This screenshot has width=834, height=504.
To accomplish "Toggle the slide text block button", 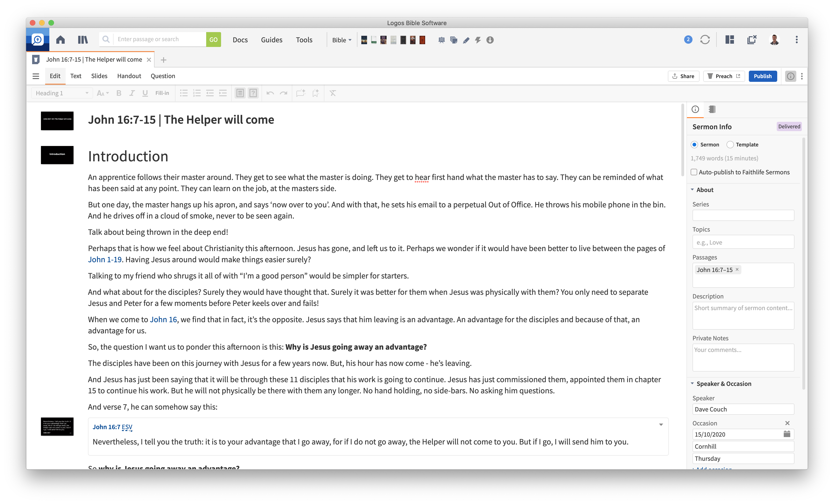I will tap(240, 93).
